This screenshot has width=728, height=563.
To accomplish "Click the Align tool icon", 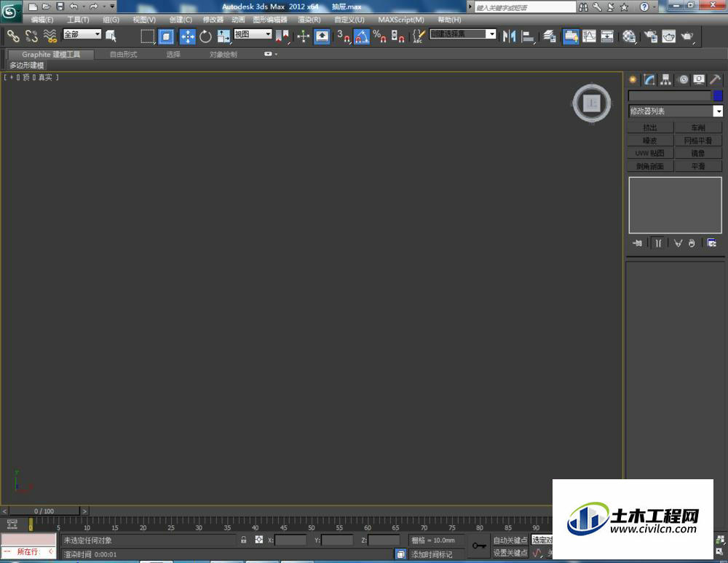I will coord(527,36).
